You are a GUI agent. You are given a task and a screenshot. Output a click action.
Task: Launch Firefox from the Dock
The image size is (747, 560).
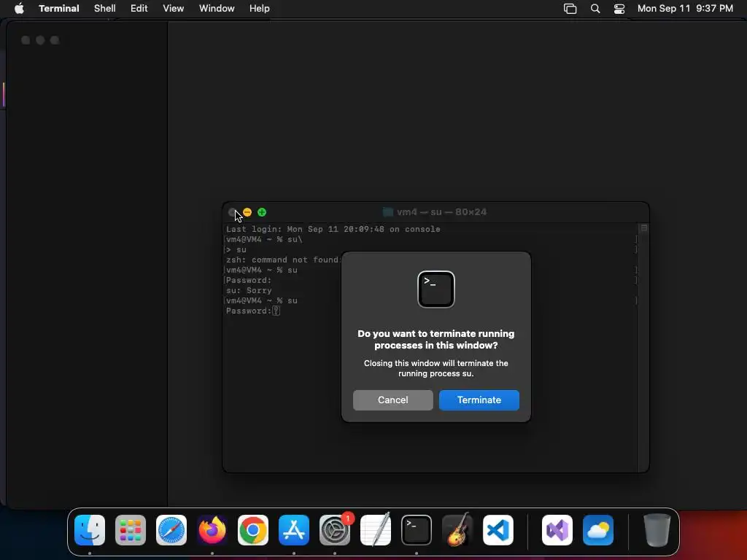212,530
